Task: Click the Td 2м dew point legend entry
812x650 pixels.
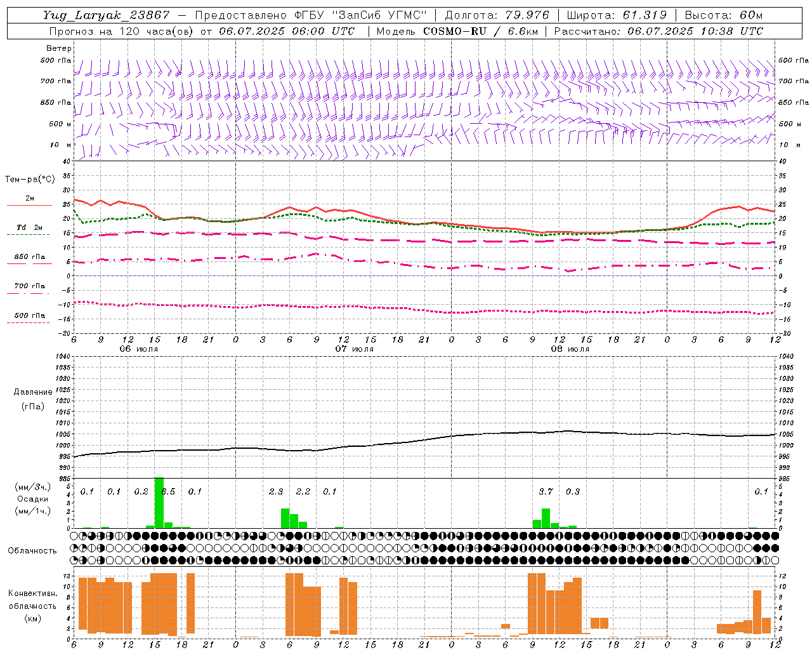Action: pyautogui.click(x=29, y=230)
